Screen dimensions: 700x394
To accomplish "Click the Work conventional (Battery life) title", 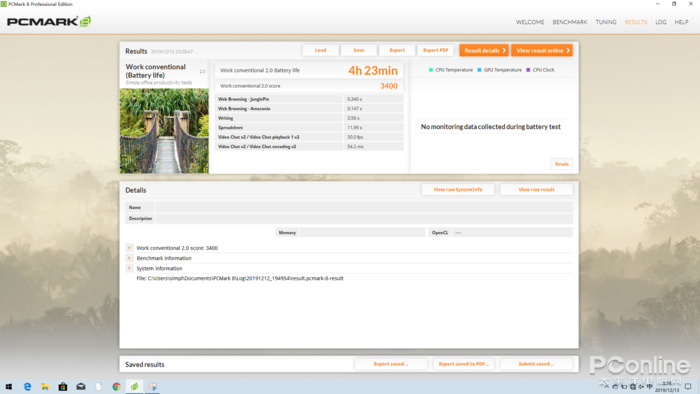I will (155, 71).
